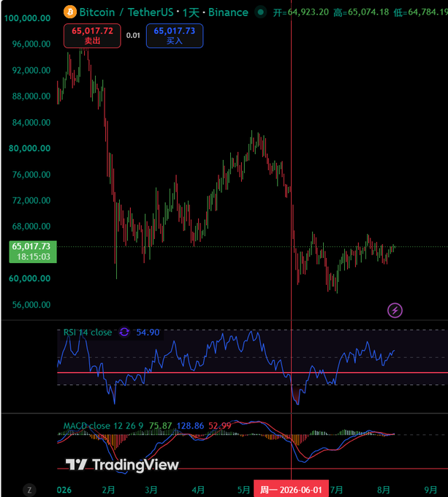This screenshot has width=448, height=497.
Task: Click the RSI refresh cycle icon
Action: tap(124, 332)
